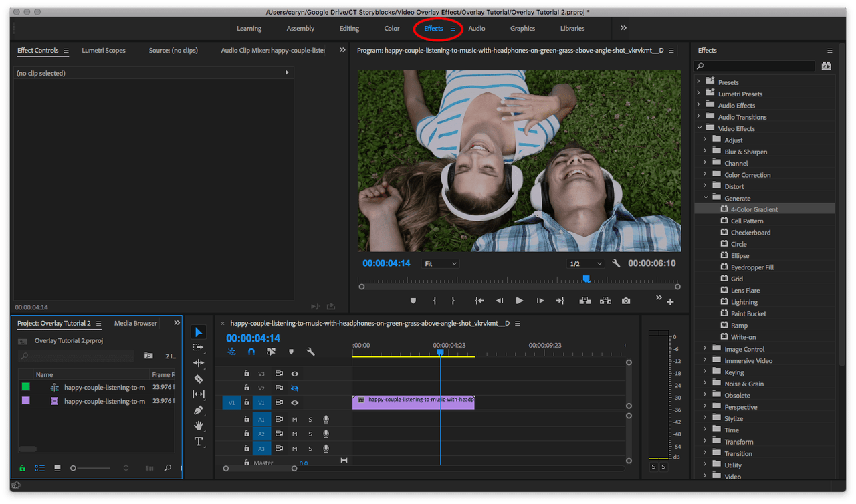Select the Track Select Forward tool
This screenshot has height=504, width=856.
[x=198, y=347]
